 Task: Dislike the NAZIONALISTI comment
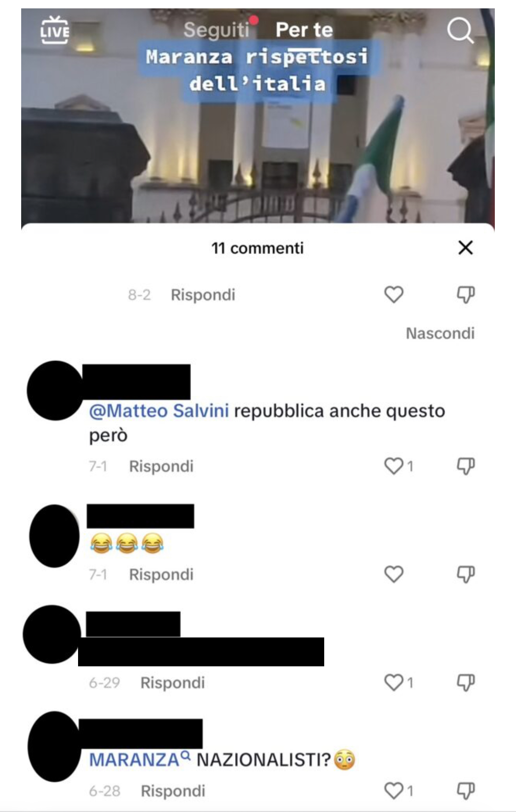point(466,791)
